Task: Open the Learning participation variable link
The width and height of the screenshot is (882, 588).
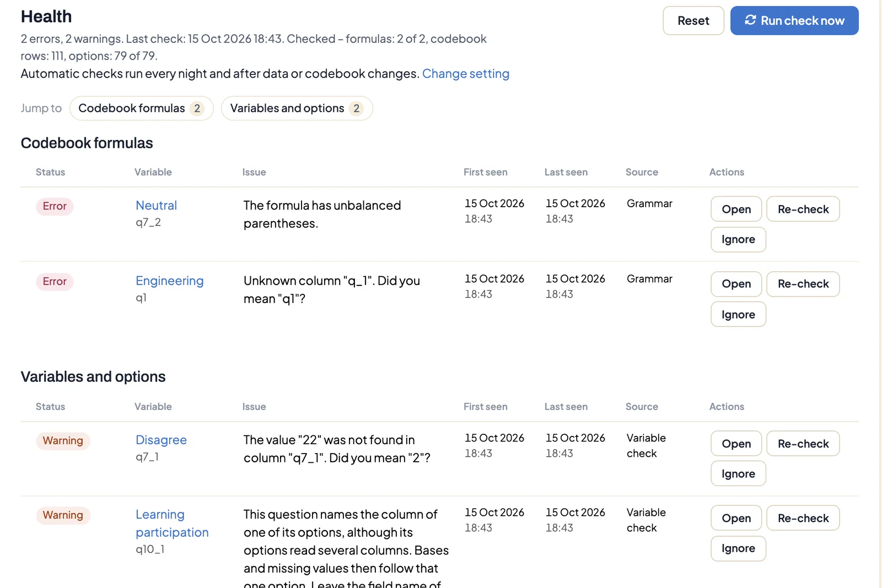Action: pos(172,524)
